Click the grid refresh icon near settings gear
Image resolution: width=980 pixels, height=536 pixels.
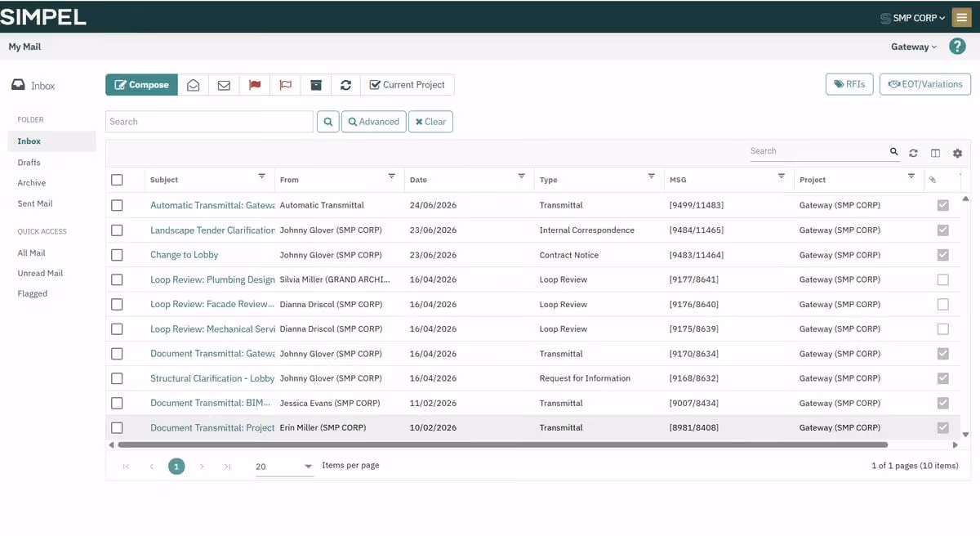point(913,153)
